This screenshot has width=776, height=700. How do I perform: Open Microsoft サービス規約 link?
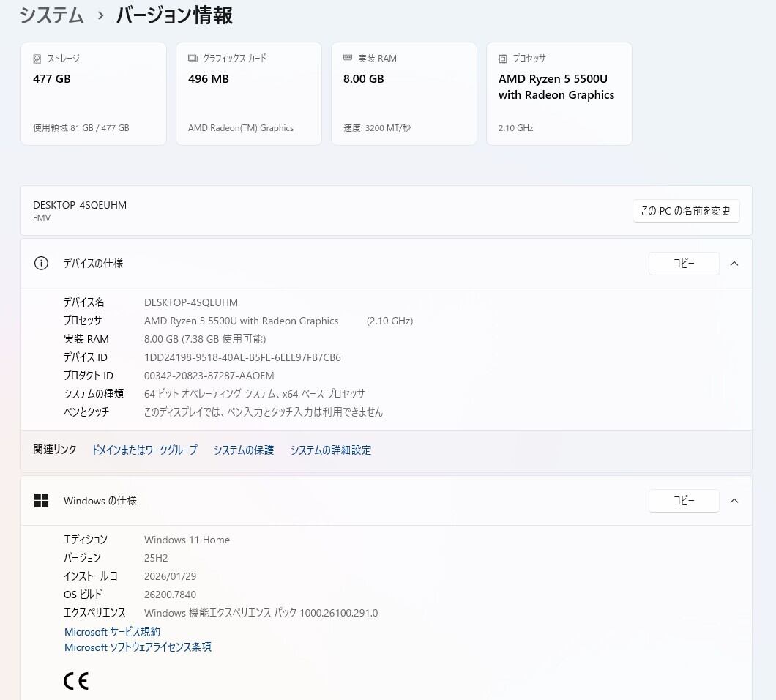(112, 632)
